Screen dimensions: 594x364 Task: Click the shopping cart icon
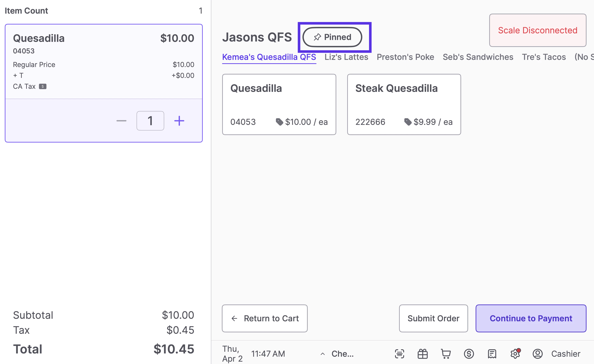[446, 354]
